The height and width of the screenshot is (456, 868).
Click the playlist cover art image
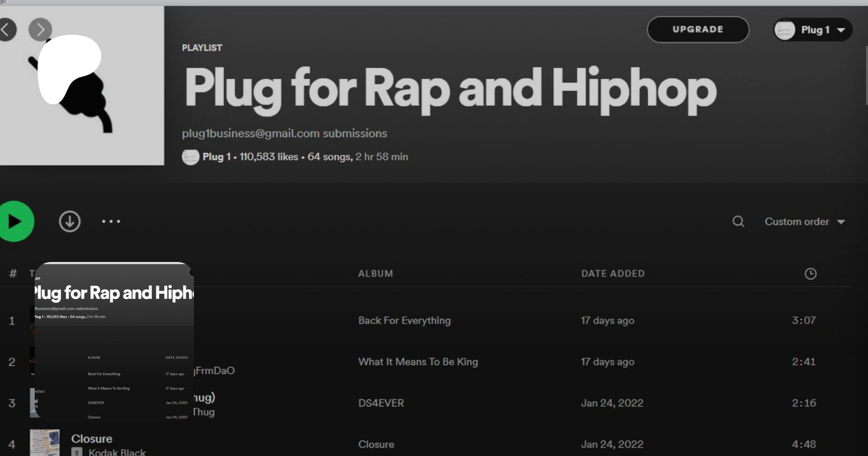pyautogui.click(x=82, y=86)
